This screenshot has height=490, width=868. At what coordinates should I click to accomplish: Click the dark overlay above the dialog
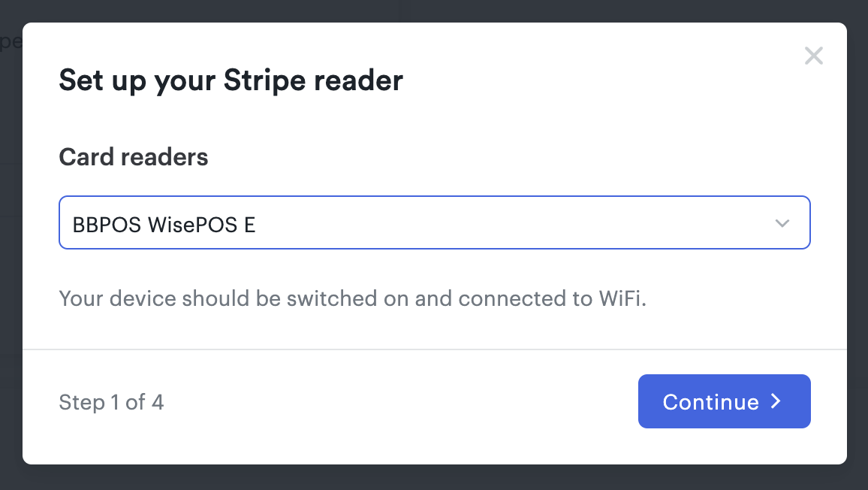[x=434, y=11]
